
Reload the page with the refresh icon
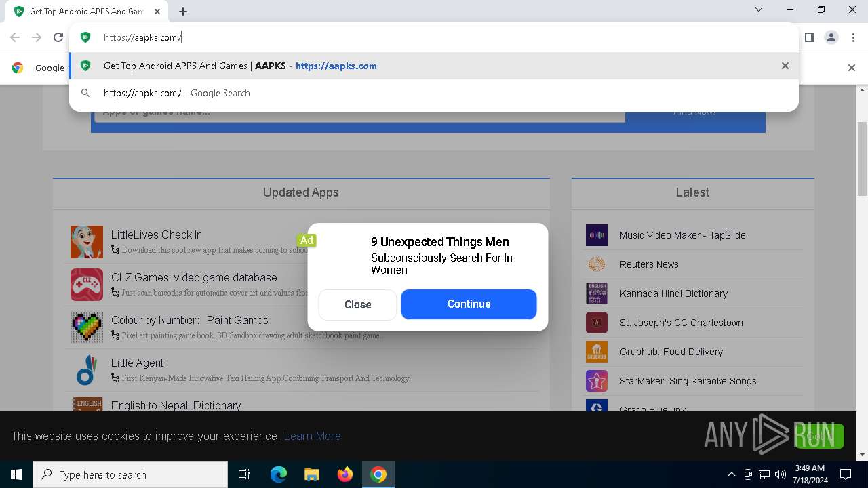click(58, 37)
